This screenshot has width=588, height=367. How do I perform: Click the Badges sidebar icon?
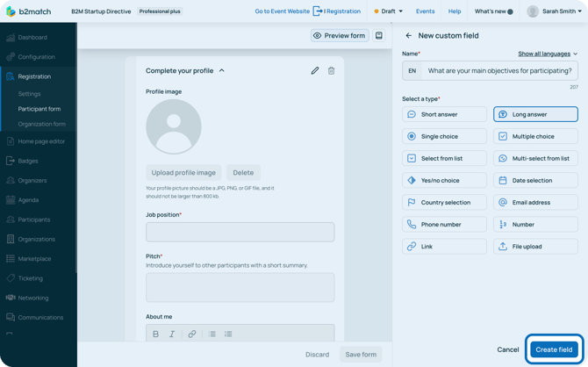pyautogui.click(x=11, y=161)
